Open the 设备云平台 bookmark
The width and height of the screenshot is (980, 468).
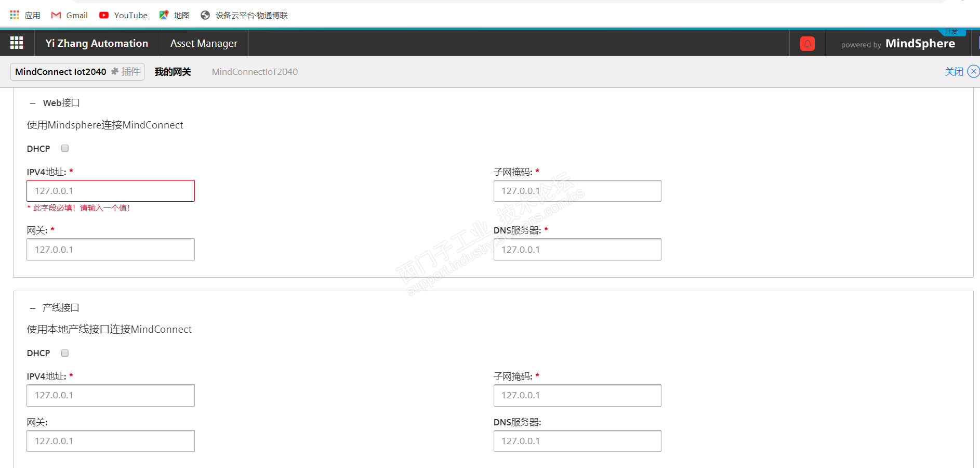[244, 15]
